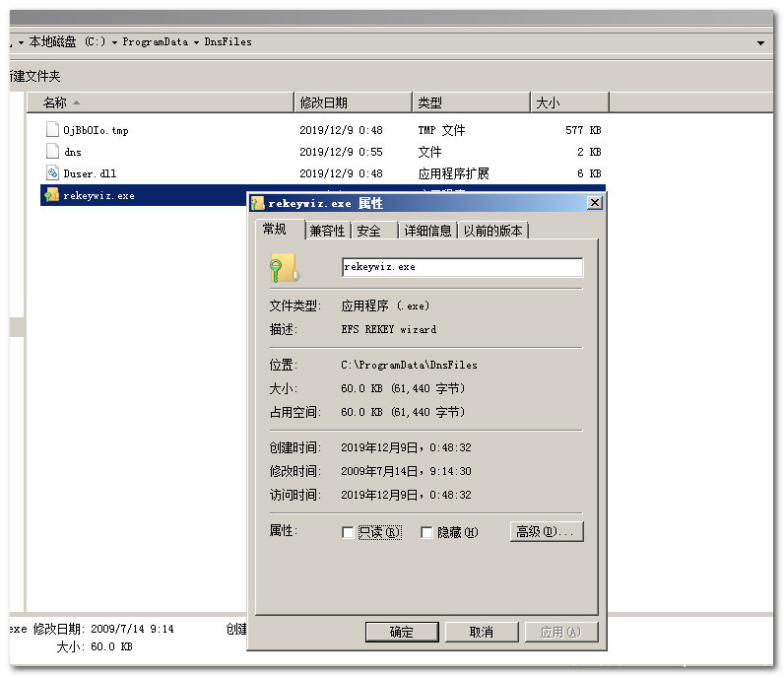Viewport: 784px width, 677px height.
Task: Click the 确定 button
Action: tap(402, 632)
